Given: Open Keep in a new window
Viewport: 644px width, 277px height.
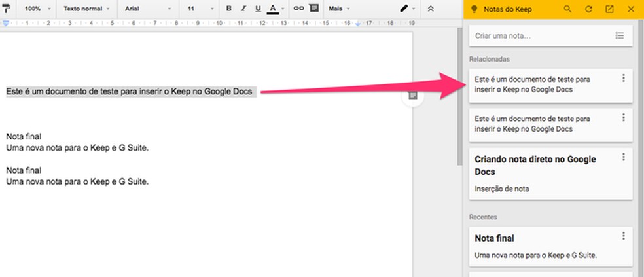Looking at the screenshot, I should tap(609, 9).
